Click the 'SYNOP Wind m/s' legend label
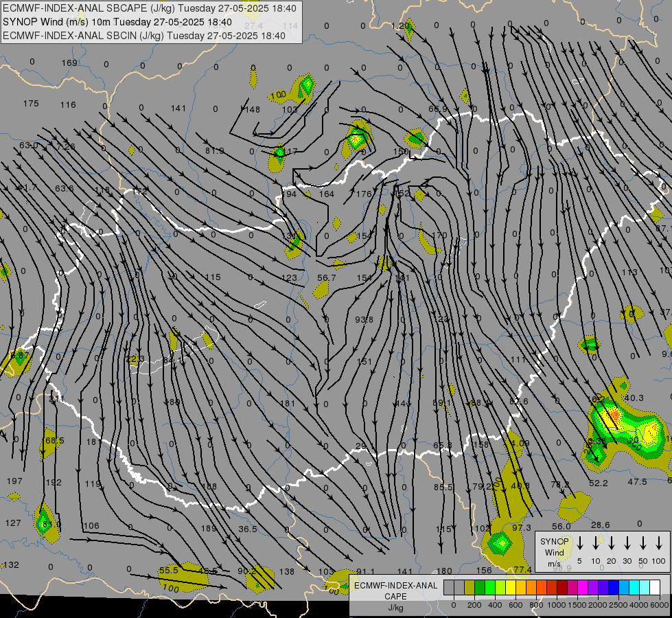Viewport: 672px width, 618px height. click(x=554, y=552)
